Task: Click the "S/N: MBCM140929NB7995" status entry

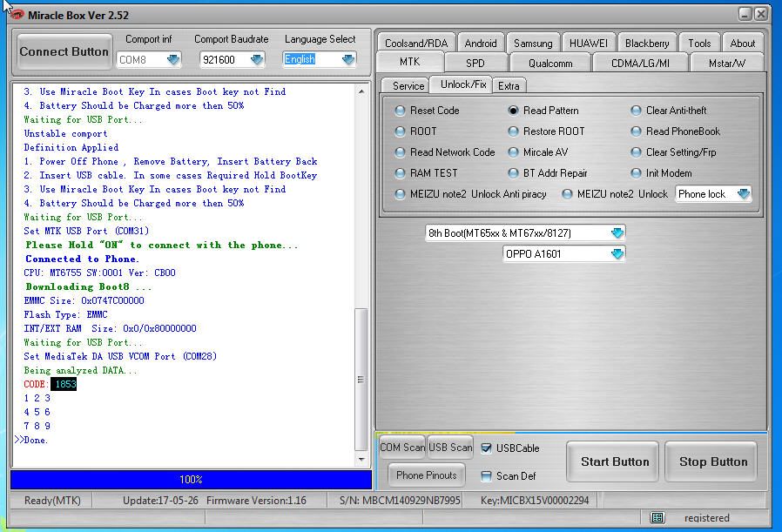Action: pyautogui.click(x=400, y=500)
